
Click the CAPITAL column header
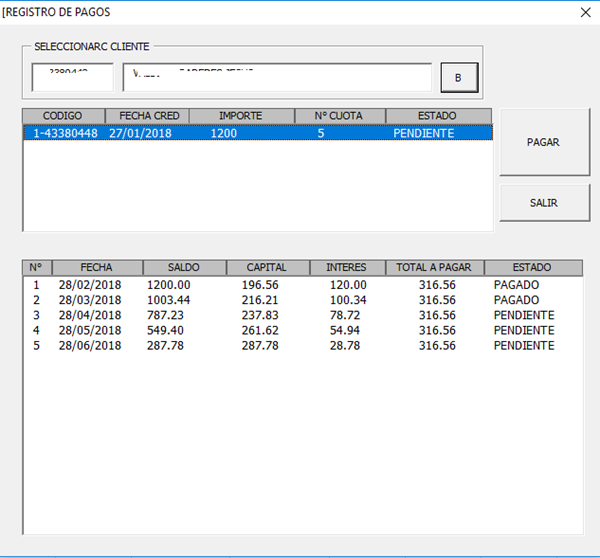266,268
